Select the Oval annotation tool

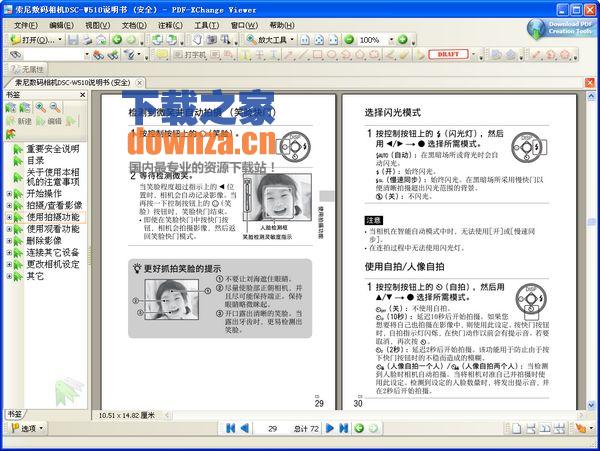tap(331, 55)
